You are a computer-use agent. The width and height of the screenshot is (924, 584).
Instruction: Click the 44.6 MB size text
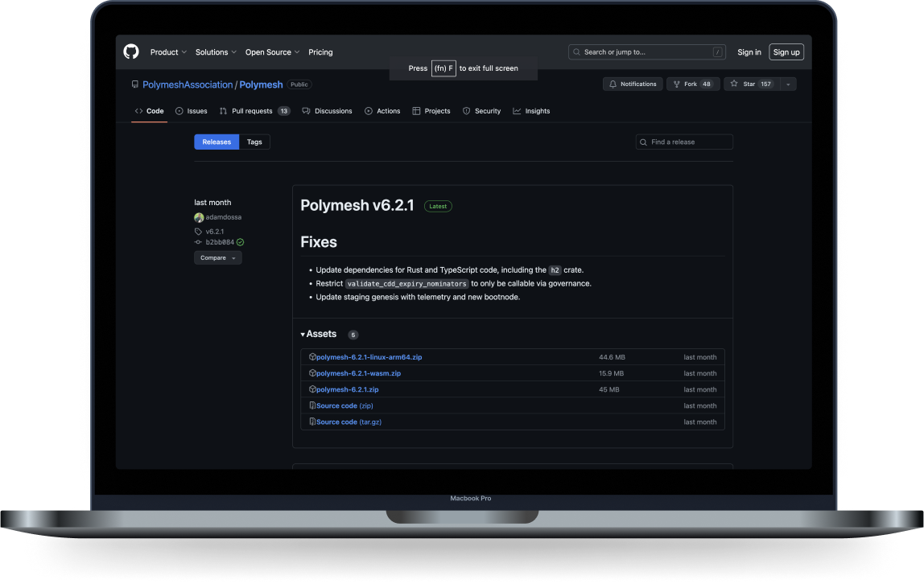click(x=612, y=357)
